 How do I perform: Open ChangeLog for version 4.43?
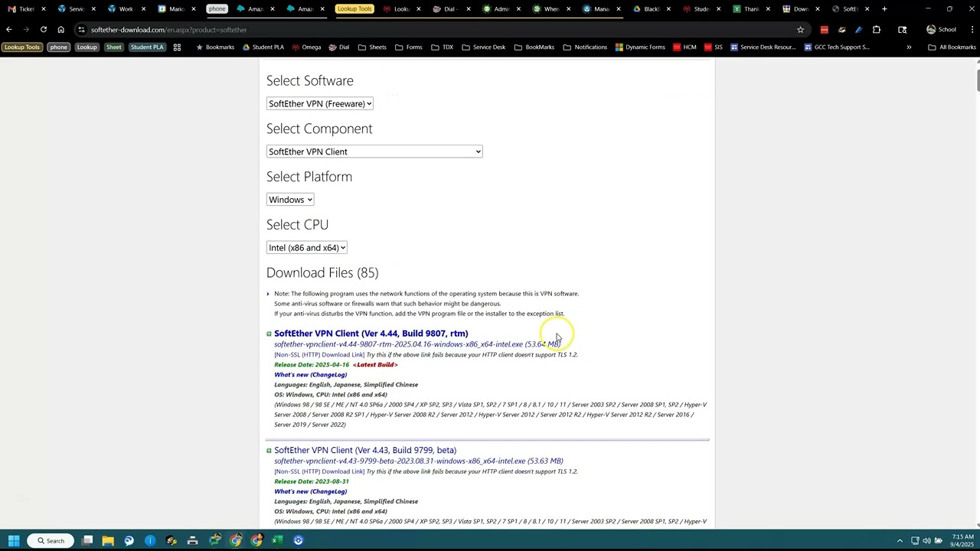coord(310,492)
